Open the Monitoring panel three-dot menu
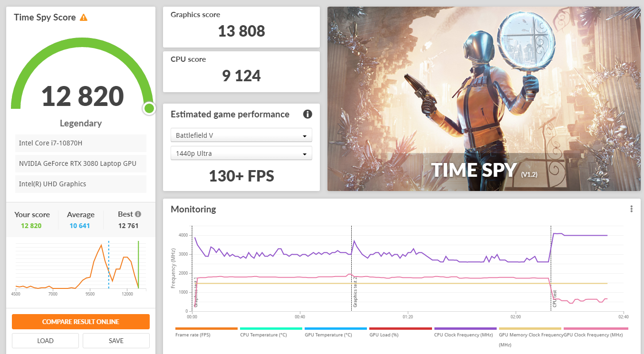Image resolution: width=644 pixels, height=354 pixels. 631,209
